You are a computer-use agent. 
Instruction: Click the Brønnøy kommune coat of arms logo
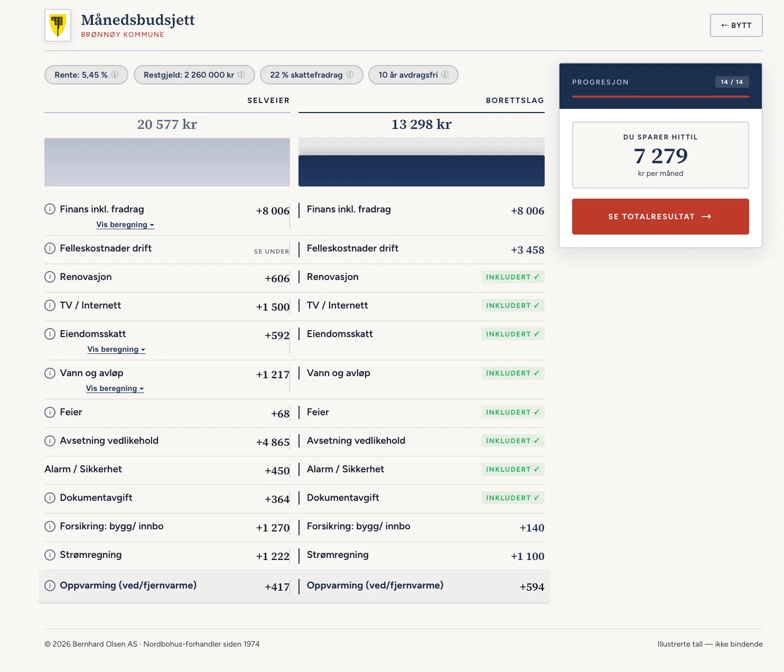pyautogui.click(x=58, y=25)
